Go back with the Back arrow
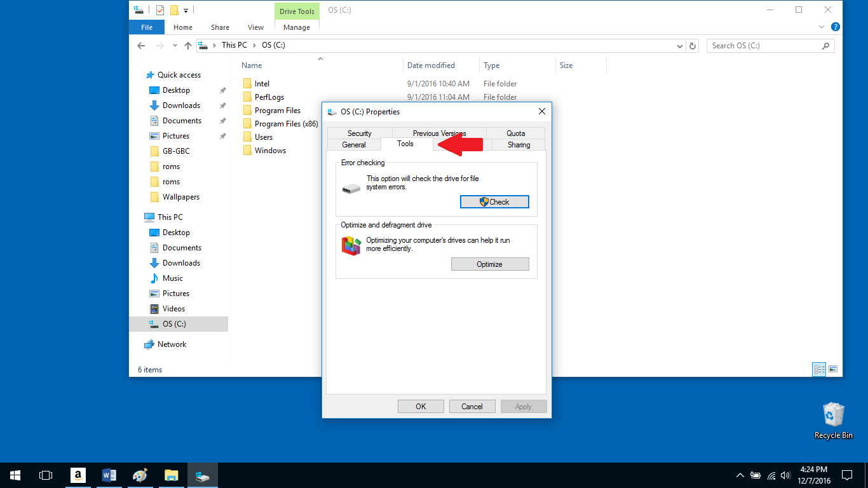The width and height of the screenshot is (868, 488). pyautogui.click(x=141, y=46)
